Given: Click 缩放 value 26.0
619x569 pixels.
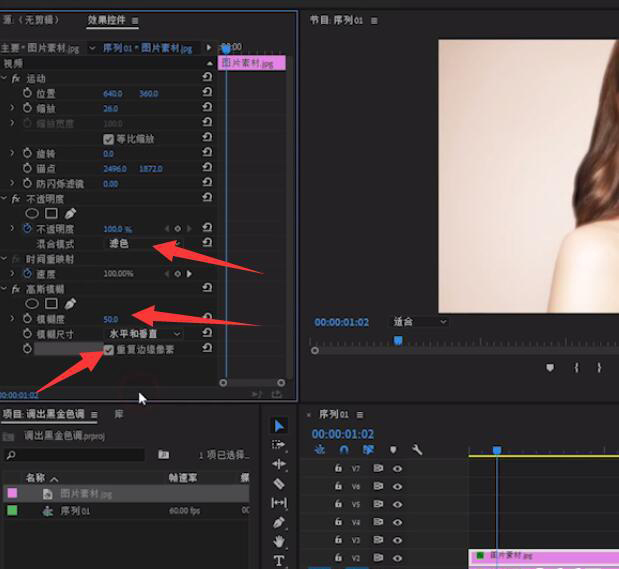Looking at the screenshot, I should tap(111, 109).
